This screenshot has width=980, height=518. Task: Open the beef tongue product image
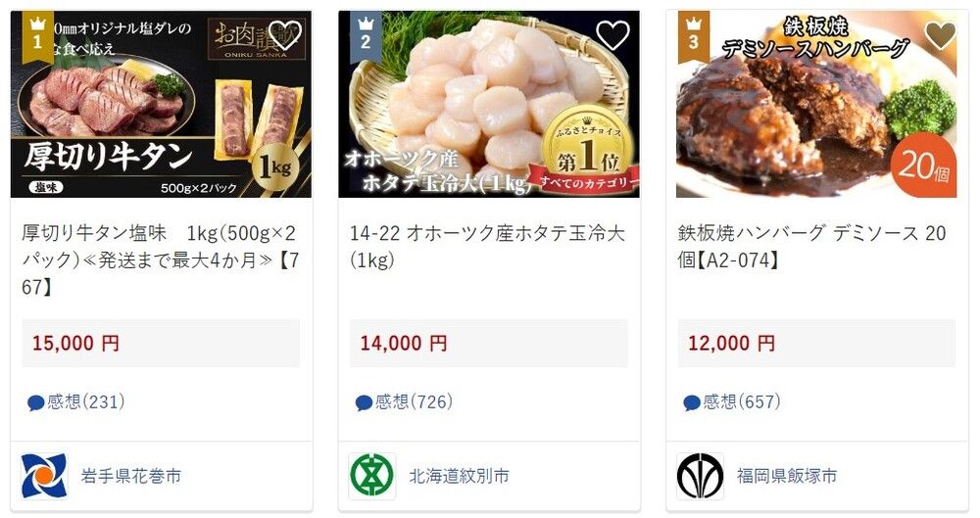[162, 105]
